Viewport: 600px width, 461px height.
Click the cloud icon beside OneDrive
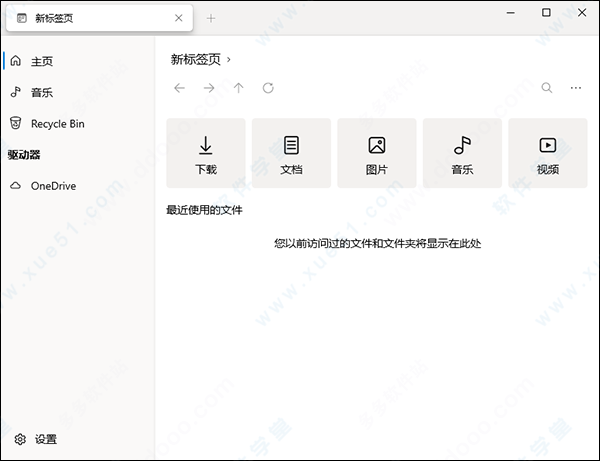15,186
